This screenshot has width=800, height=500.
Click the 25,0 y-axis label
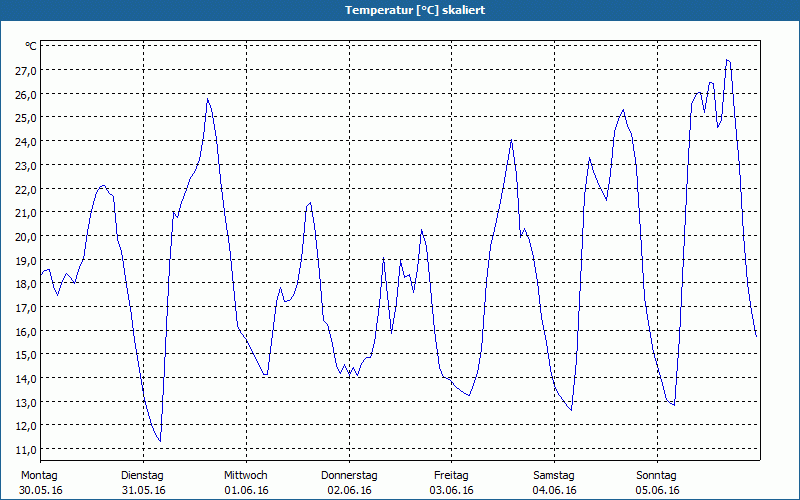pos(26,118)
